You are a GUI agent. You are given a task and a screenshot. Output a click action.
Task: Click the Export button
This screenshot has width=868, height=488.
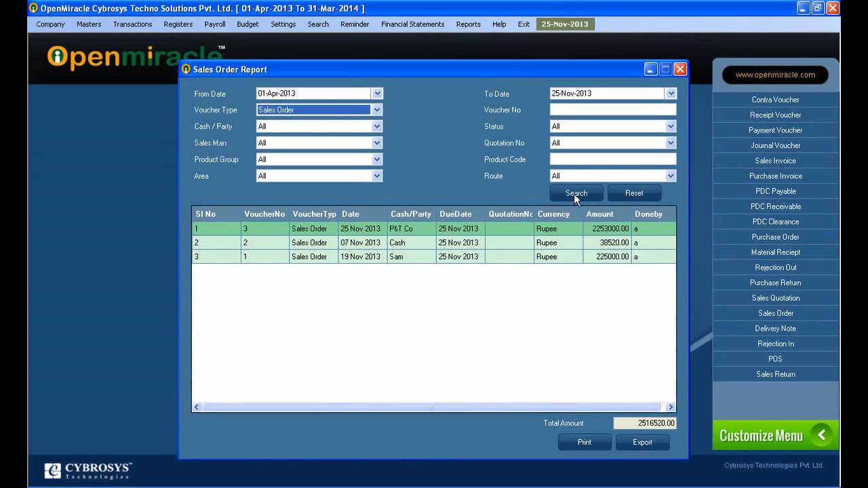(x=642, y=442)
